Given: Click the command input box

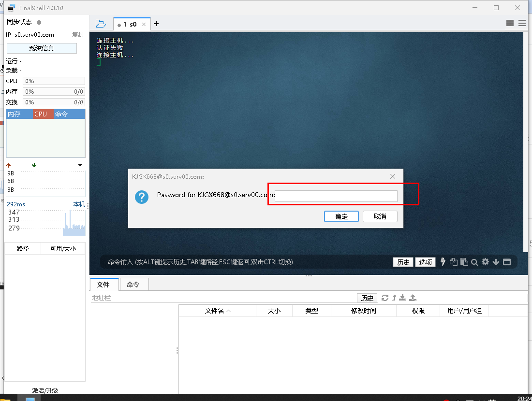Looking at the screenshot, I should point(248,262).
